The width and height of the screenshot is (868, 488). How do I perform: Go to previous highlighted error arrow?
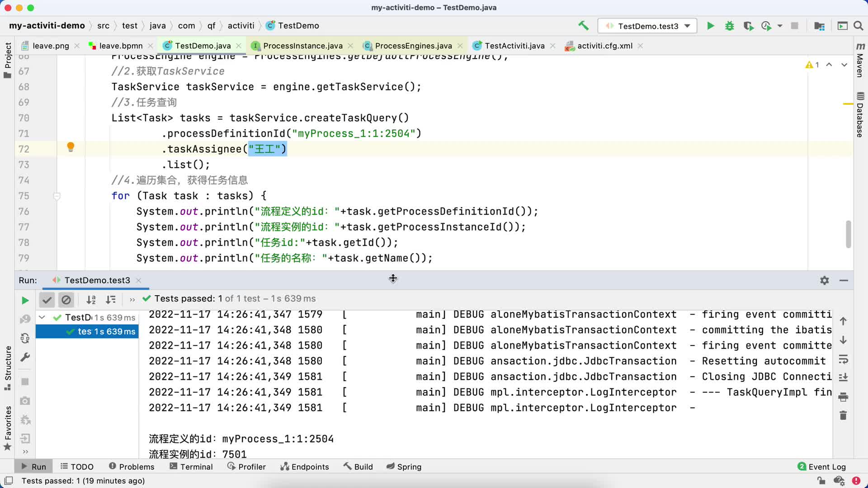click(829, 65)
